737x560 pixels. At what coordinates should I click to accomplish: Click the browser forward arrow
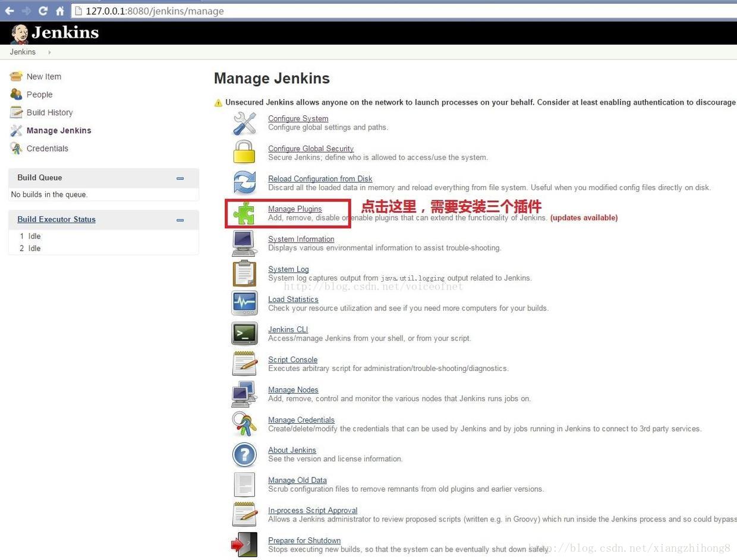[x=26, y=11]
